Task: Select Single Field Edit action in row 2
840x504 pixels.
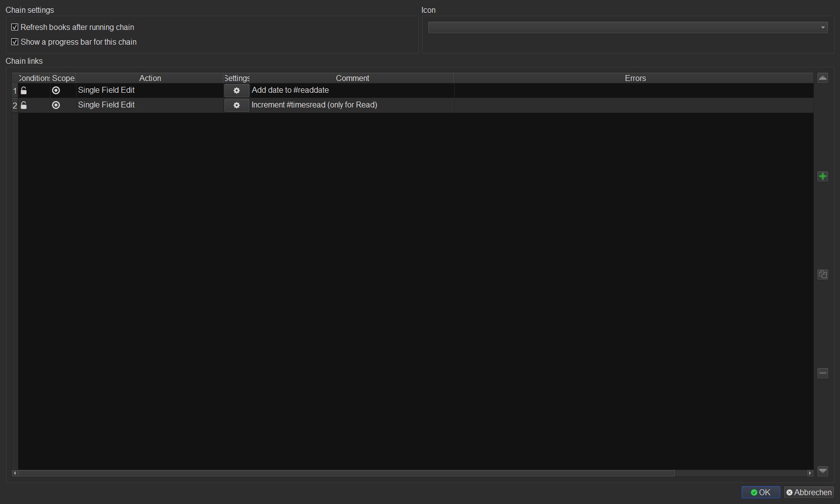Action: pyautogui.click(x=150, y=105)
